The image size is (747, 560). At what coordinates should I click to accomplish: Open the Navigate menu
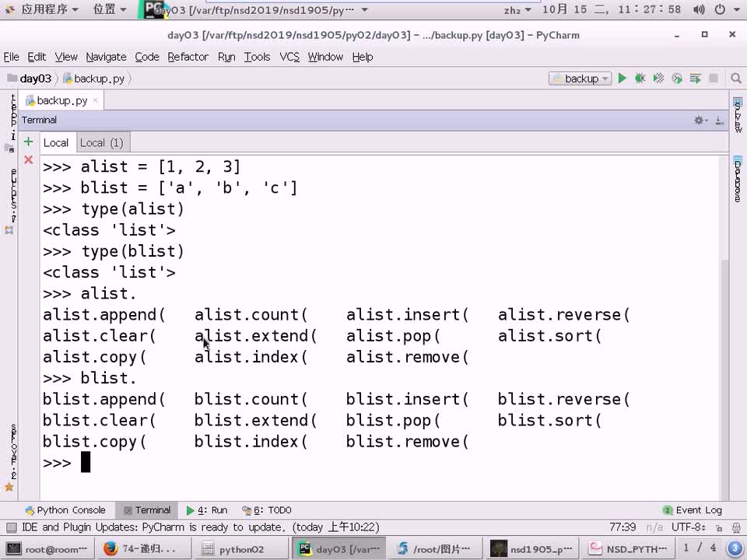106,57
